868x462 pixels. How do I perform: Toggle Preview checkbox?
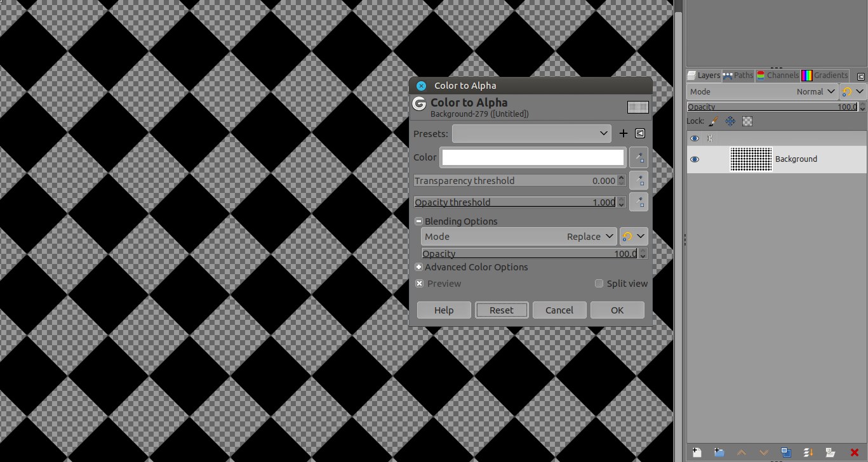click(420, 284)
